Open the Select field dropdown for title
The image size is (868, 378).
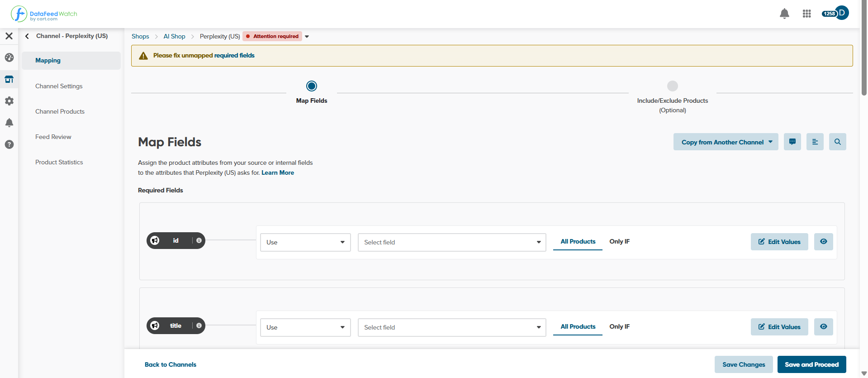click(x=452, y=327)
